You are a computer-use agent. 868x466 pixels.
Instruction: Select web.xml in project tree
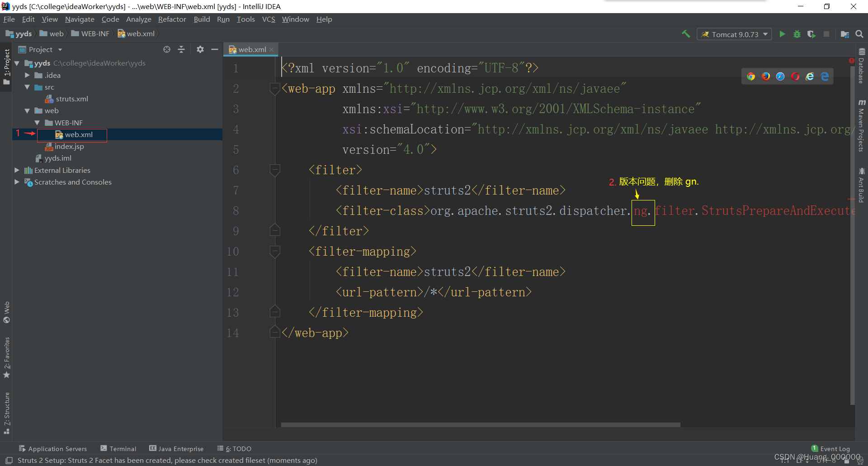tap(74, 134)
